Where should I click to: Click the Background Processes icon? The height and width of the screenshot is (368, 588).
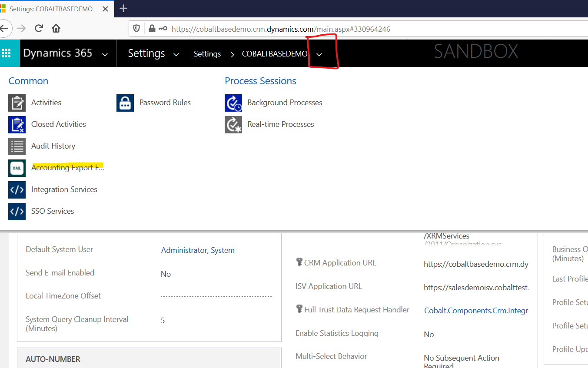coord(233,103)
